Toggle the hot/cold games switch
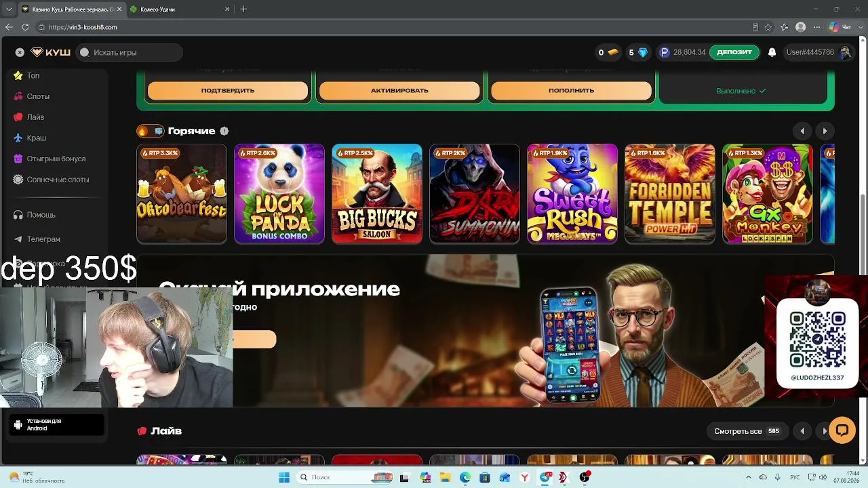The height and width of the screenshot is (488, 868). click(150, 131)
